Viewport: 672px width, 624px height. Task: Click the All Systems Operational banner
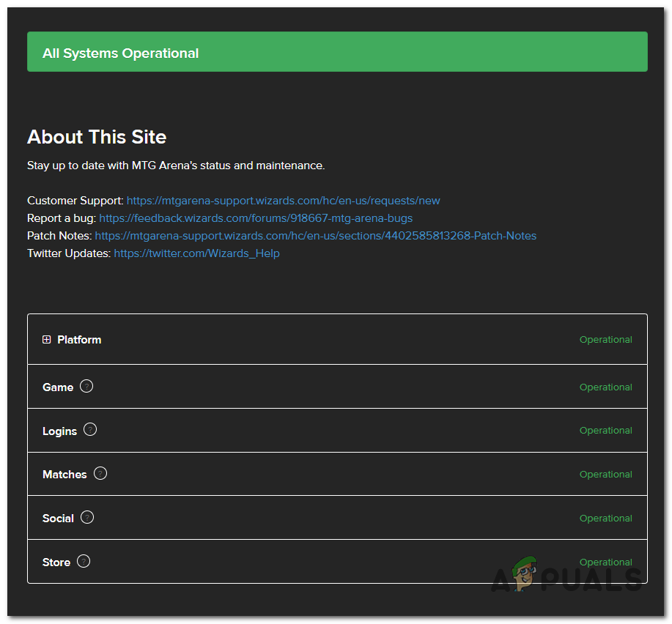tap(337, 51)
